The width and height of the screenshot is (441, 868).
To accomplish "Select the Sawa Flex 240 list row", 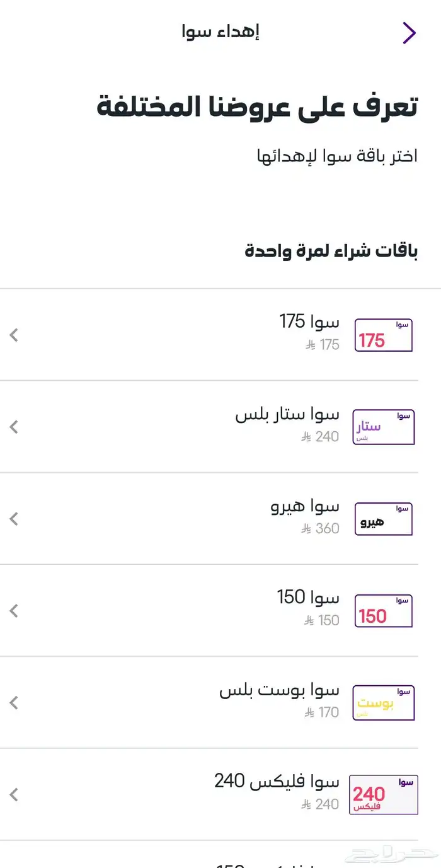I will (x=220, y=794).
